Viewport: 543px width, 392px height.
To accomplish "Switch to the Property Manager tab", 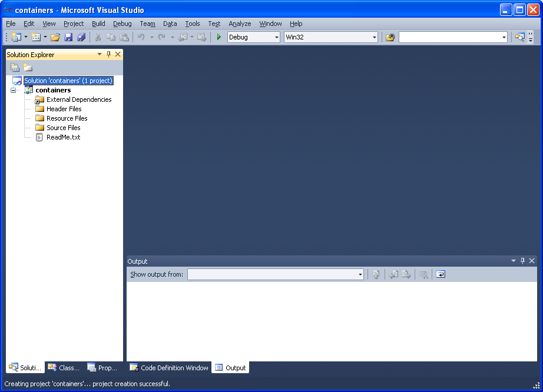I will (102, 368).
